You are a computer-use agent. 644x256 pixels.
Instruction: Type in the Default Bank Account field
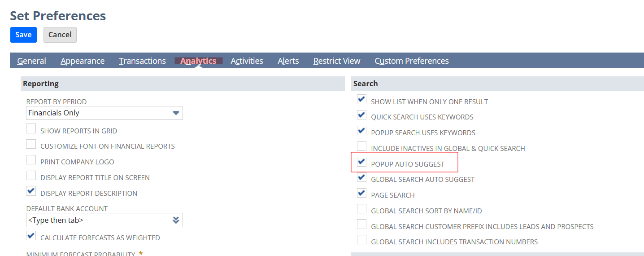click(96, 220)
